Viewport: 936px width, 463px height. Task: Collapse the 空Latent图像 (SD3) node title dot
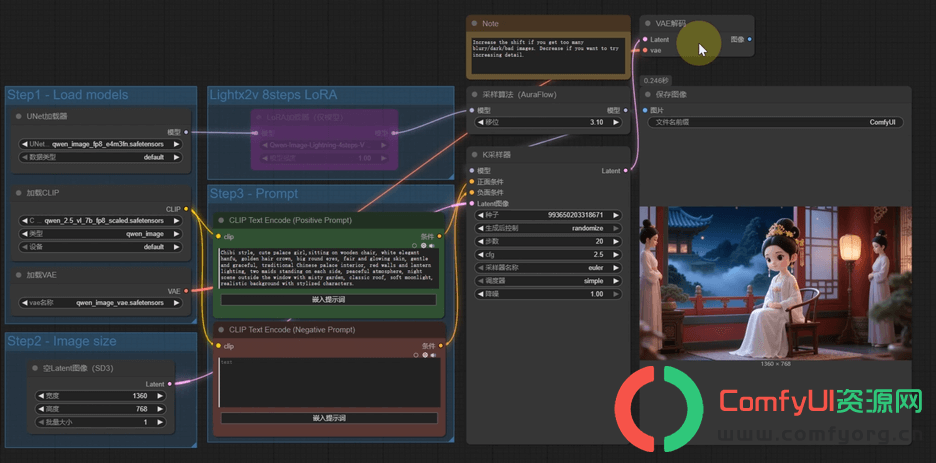[35, 368]
